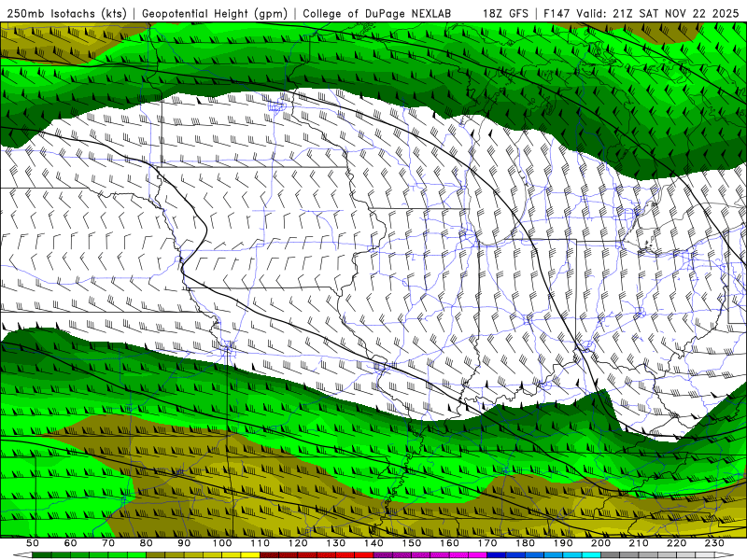Screen dimensions: 747x560
Task: Click the "F147 Valid: 21Z SAT NOV 22 2025" text
Action: pyautogui.click(x=641, y=13)
